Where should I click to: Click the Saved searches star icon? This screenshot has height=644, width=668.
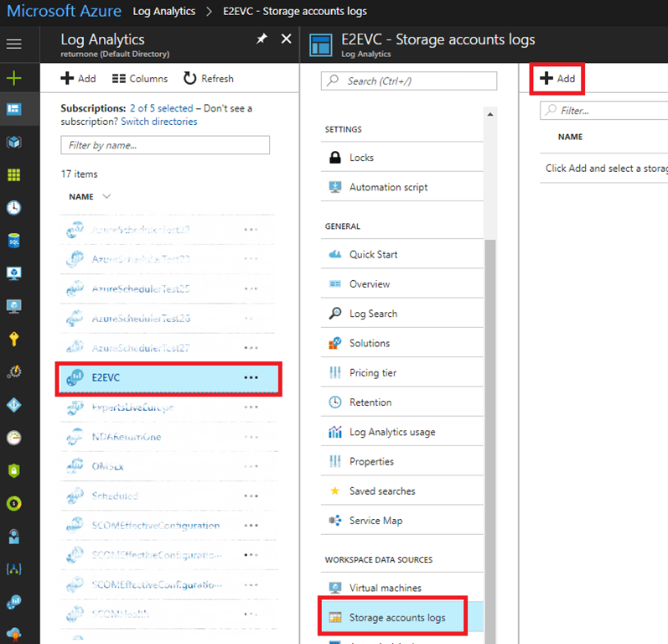point(335,491)
